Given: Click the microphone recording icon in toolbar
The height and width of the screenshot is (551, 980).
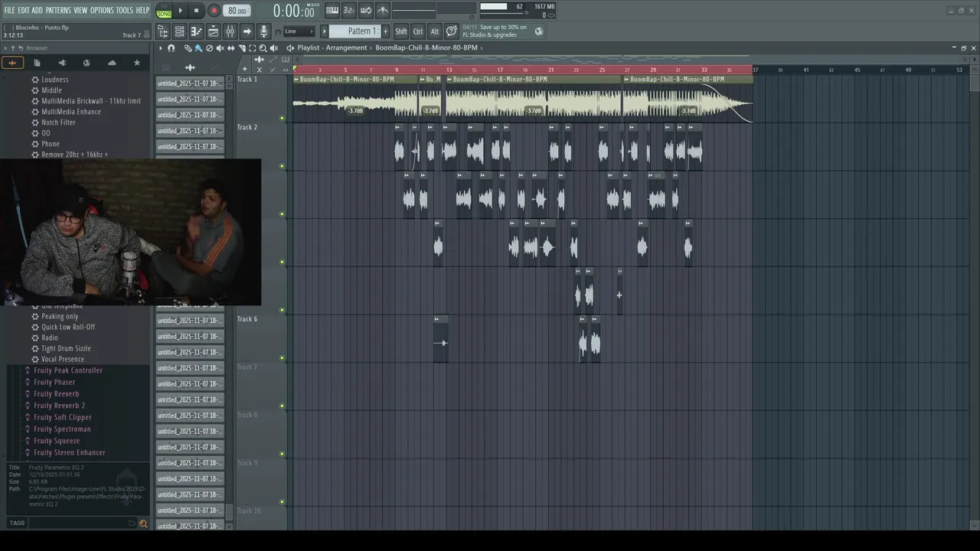Looking at the screenshot, I should (x=263, y=31).
